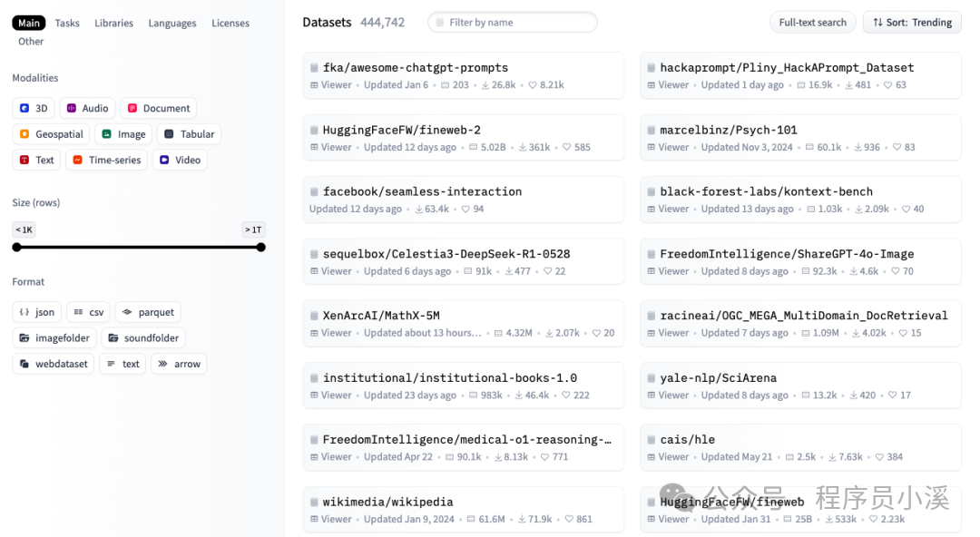Click the right size slider handle
The width and height of the screenshot is (980, 537).
click(x=260, y=248)
